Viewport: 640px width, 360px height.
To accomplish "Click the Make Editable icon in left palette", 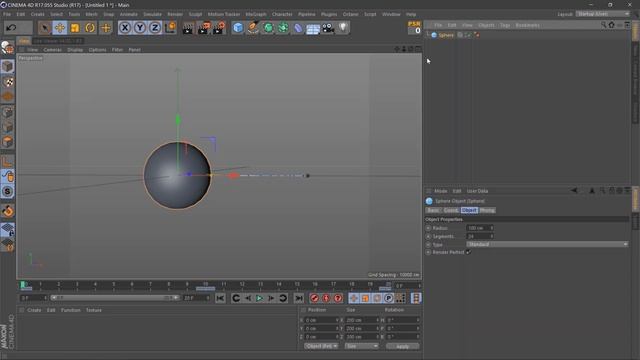I will (x=7, y=48).
